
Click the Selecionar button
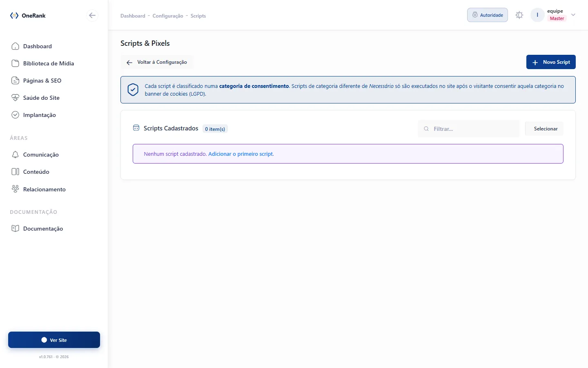(544, 129)
